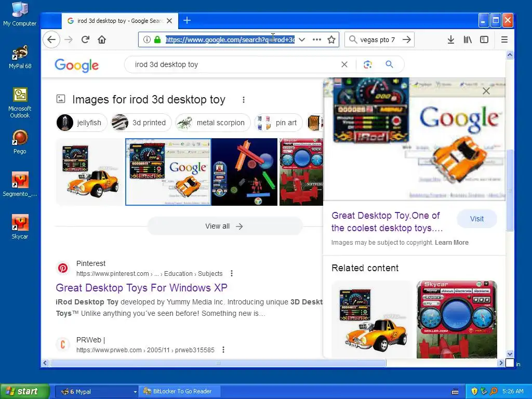The height and width of the screenshot is (399, 532).
Task: Open the selected iRod Google thumbnail
Action: [168, 171]
